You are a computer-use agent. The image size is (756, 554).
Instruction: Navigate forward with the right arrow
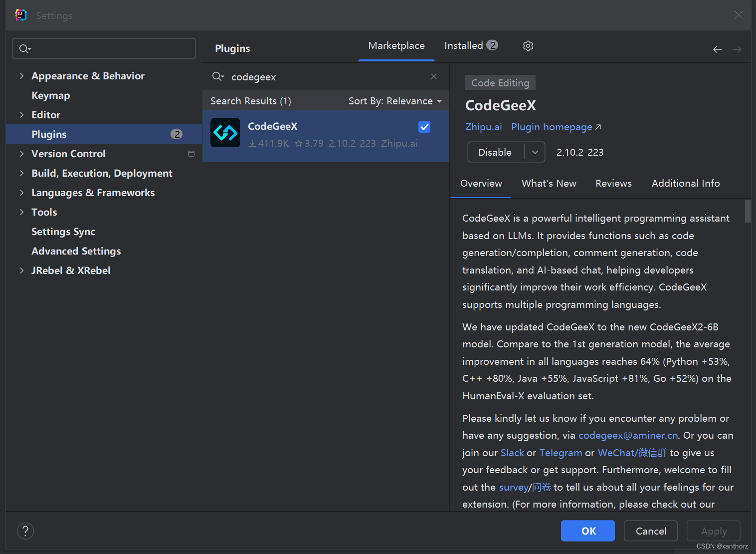point(737,49)
